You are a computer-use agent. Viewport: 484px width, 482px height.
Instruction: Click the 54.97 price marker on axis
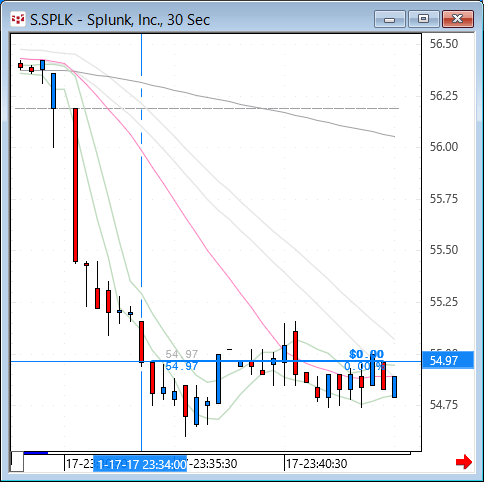[x=448, y=360]
